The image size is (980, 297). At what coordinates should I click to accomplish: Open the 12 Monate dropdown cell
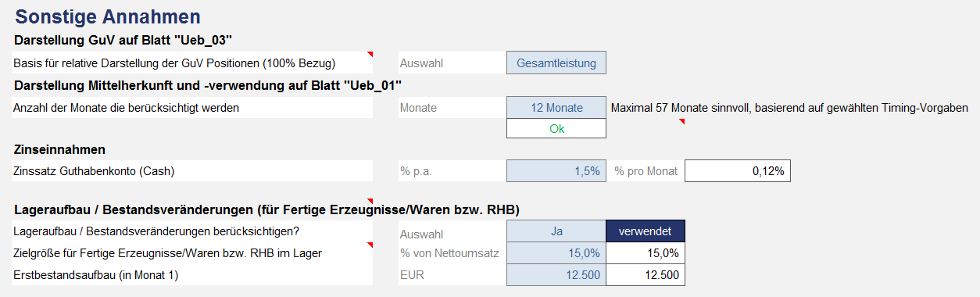(556, 108)
